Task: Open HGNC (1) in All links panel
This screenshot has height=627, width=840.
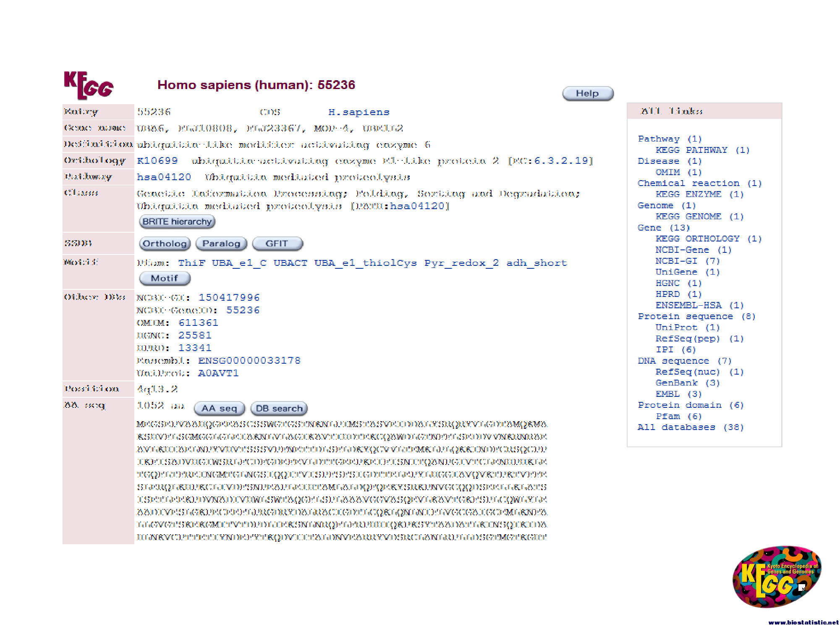Action: pyautogui.click(x=679, y=283)
